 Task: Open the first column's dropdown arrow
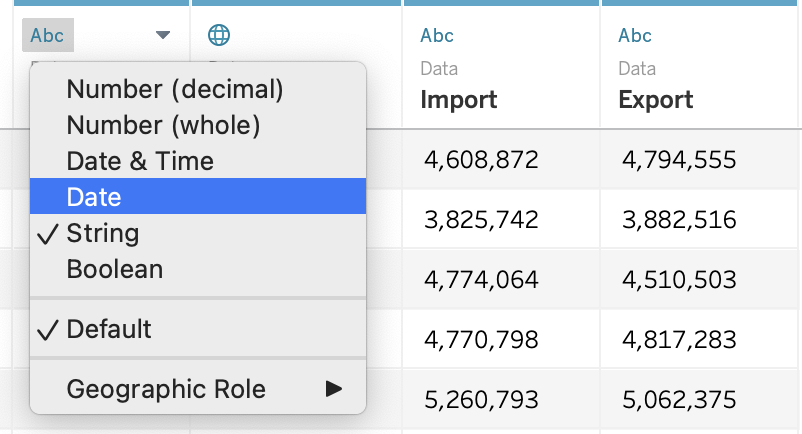[x=163, y=36]
